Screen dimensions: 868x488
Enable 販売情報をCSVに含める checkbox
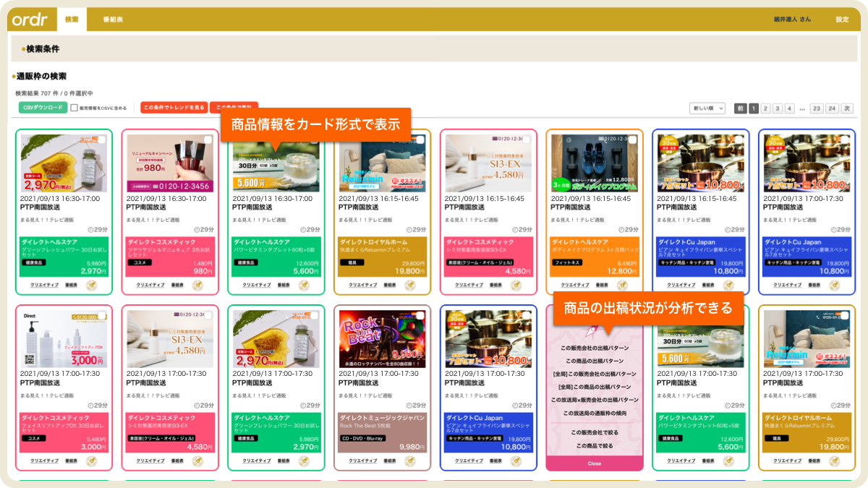[x=74, y=108]
